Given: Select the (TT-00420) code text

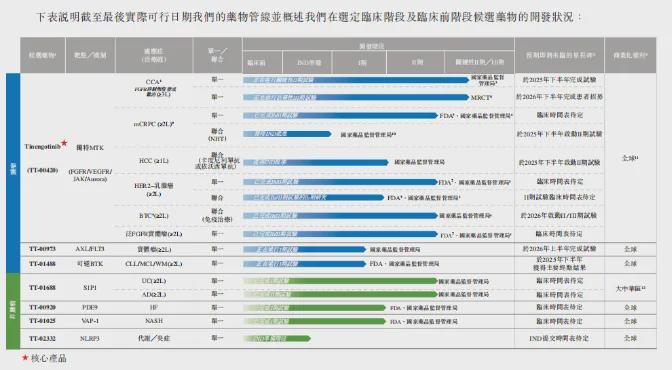Looking at the screenshot, I should [42, 170].
